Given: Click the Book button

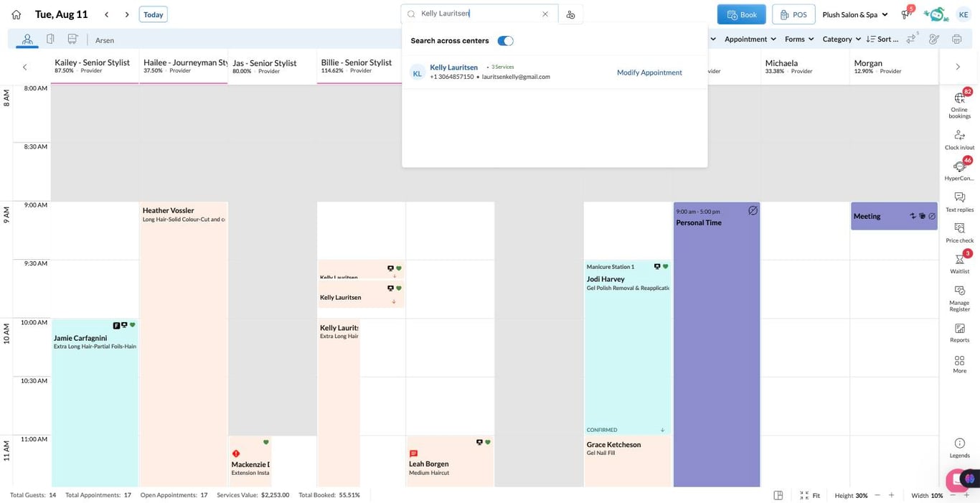Looking at the screenshot, I should point(742,14).
